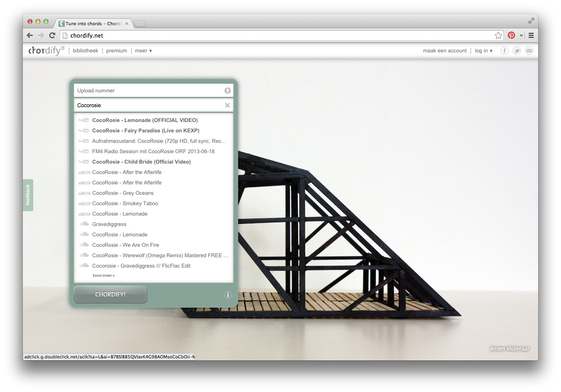Screen dimensions: 561x392
Task: Focus the Cocorosie search field
Action: point(153,105)
